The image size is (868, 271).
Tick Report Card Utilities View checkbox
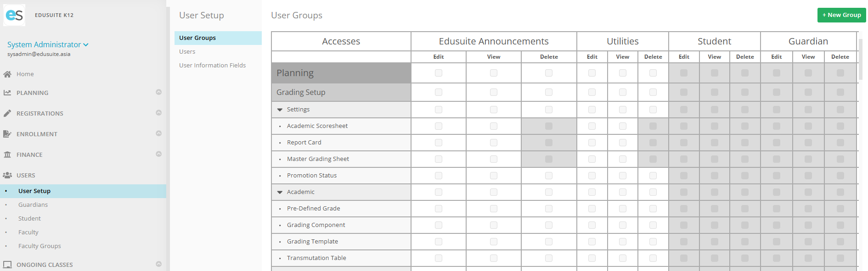(622, 143)
